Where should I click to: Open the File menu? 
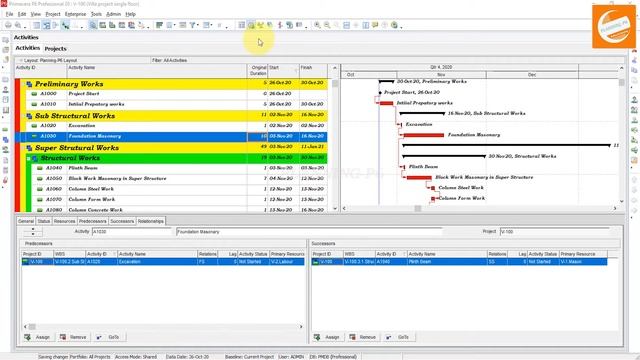(9, 14)
